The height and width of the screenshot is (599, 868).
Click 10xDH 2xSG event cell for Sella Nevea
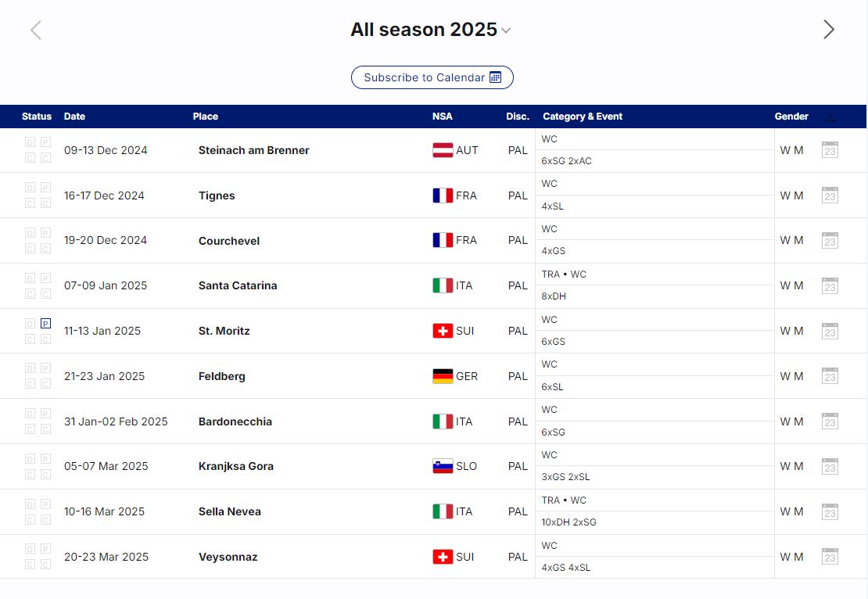(569, 522)
